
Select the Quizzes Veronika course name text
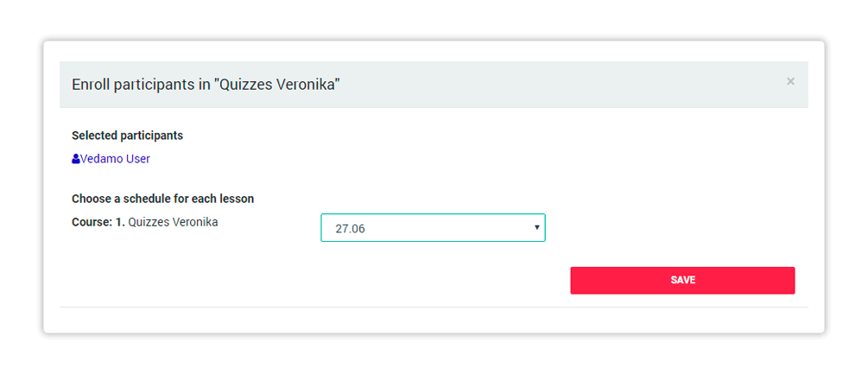[173, 222]
